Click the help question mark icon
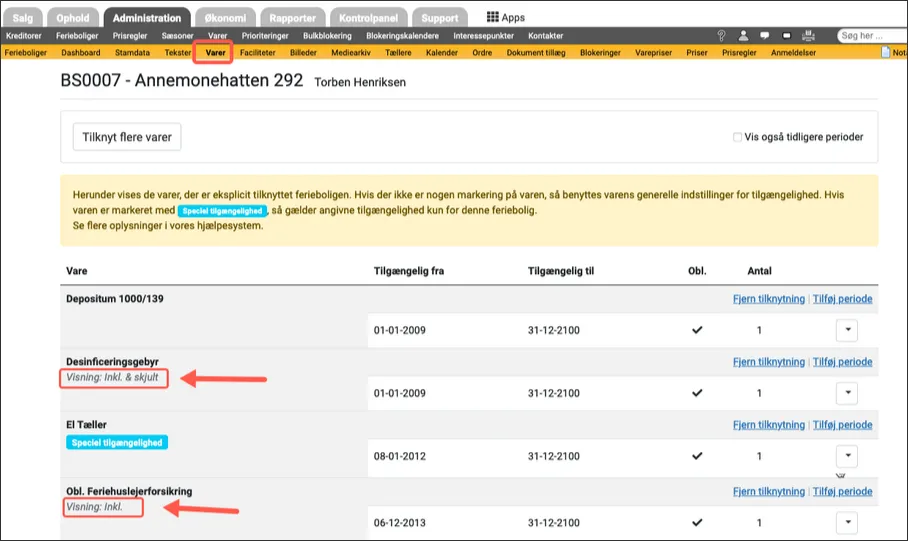This screenshot has height=541, width=908. [722, 36]
